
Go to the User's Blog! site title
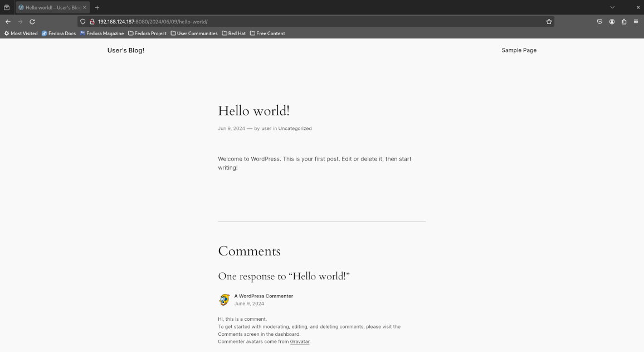126,50
